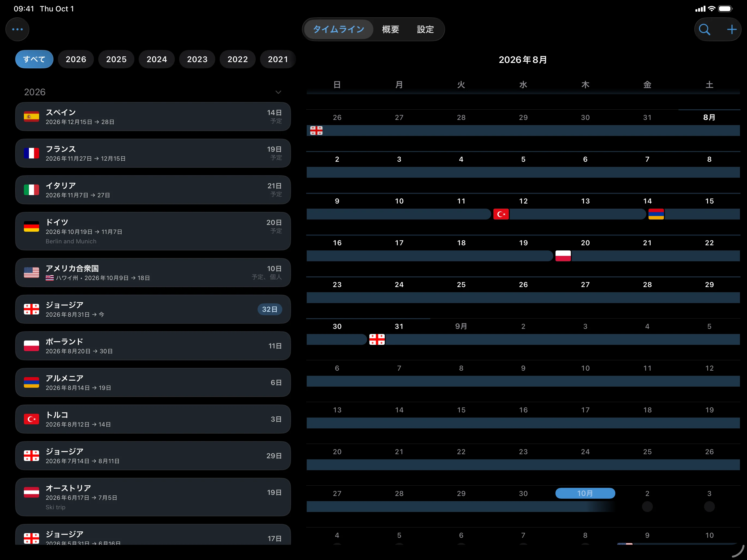Tap France flag in フランス row
This screenshot has width=747, height=560.
[x=31, y=153]
